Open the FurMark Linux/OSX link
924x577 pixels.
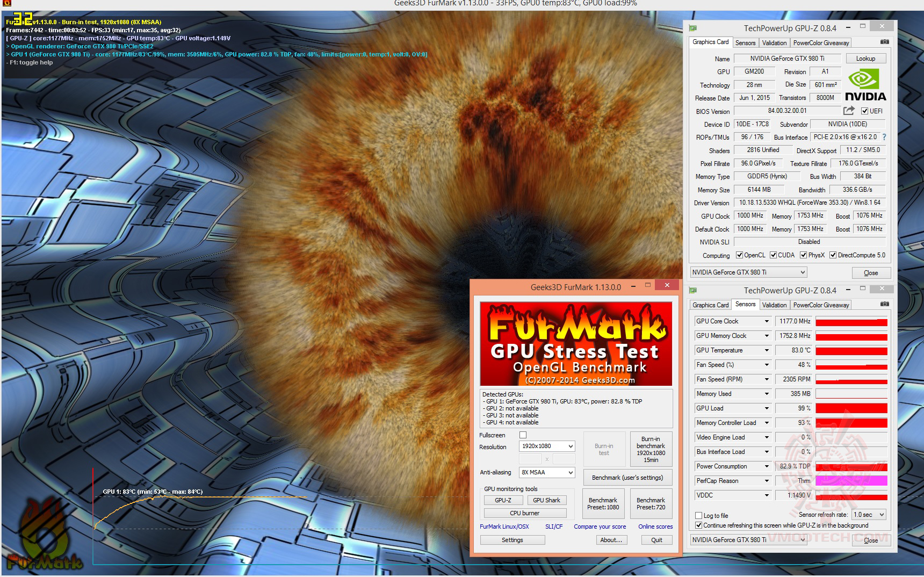pyautogui.click(x=504, y=526)
